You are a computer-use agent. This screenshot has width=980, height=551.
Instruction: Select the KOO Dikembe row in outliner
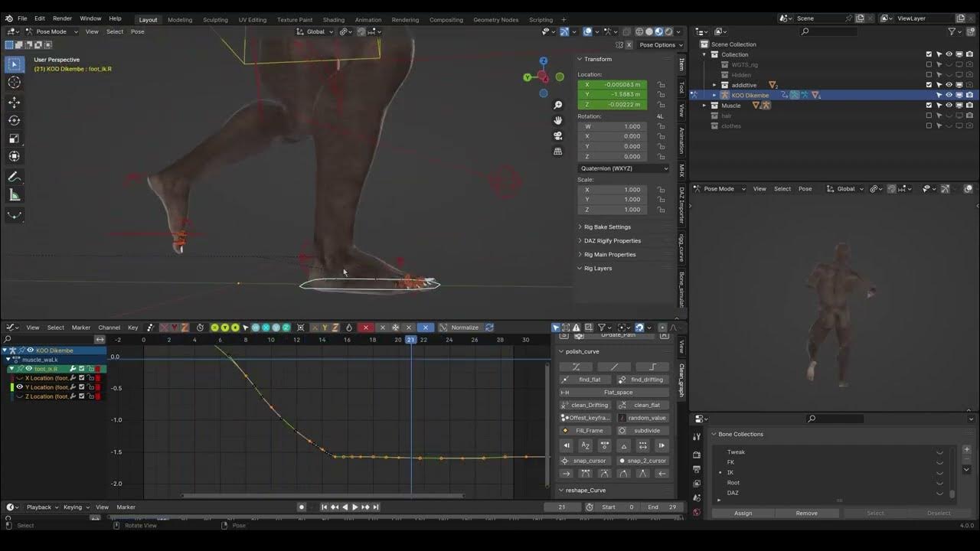point(835,96)
